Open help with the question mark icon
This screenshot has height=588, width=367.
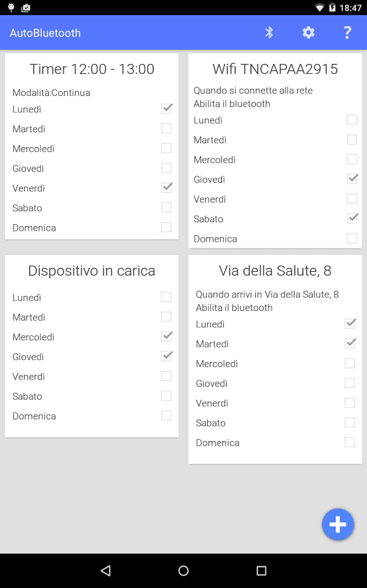(x=347, y=33)
